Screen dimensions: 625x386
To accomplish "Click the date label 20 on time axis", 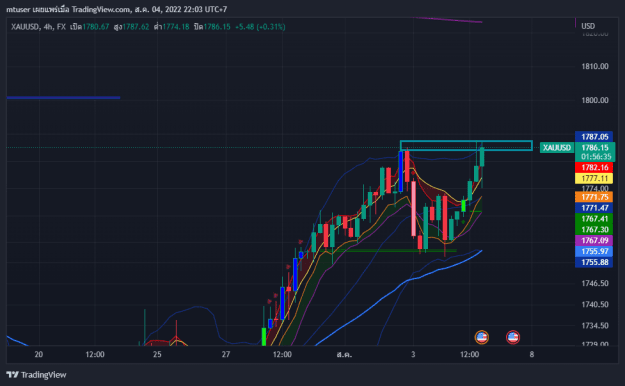I will pyautogui.click(x=39, y=354).
